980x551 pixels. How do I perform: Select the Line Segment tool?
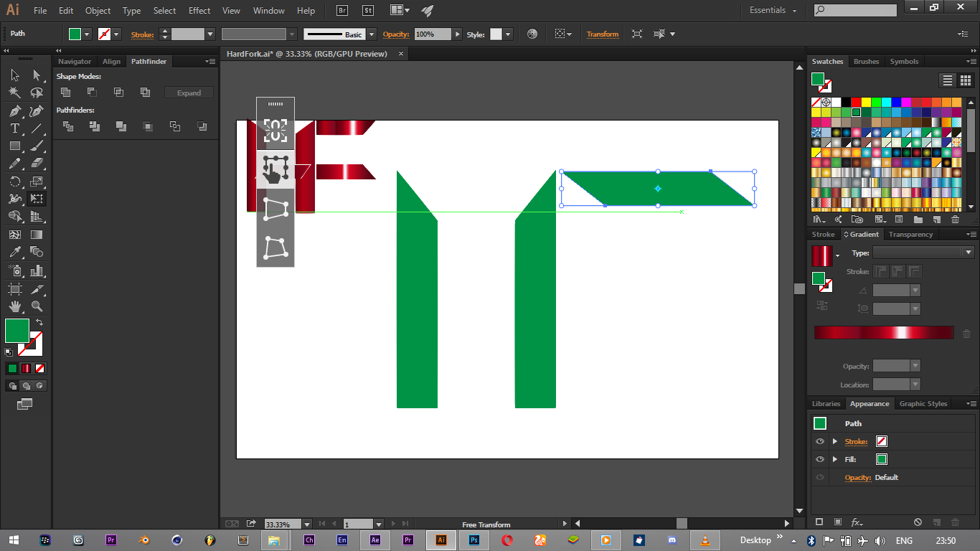coord(37,128)
